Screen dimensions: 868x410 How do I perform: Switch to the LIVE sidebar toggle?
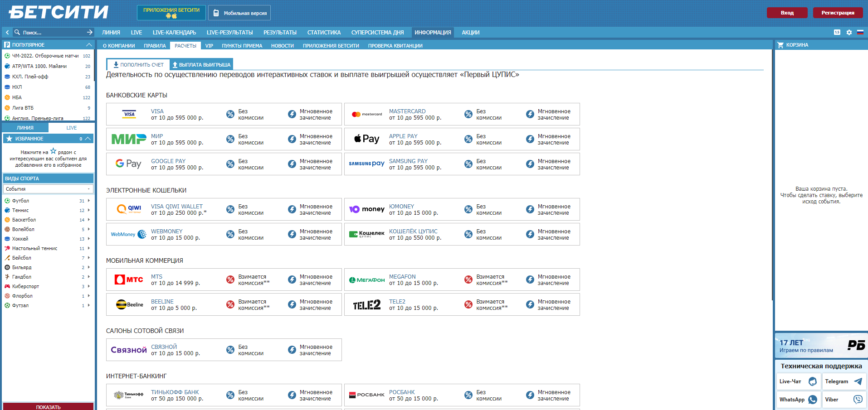(72, 128)
